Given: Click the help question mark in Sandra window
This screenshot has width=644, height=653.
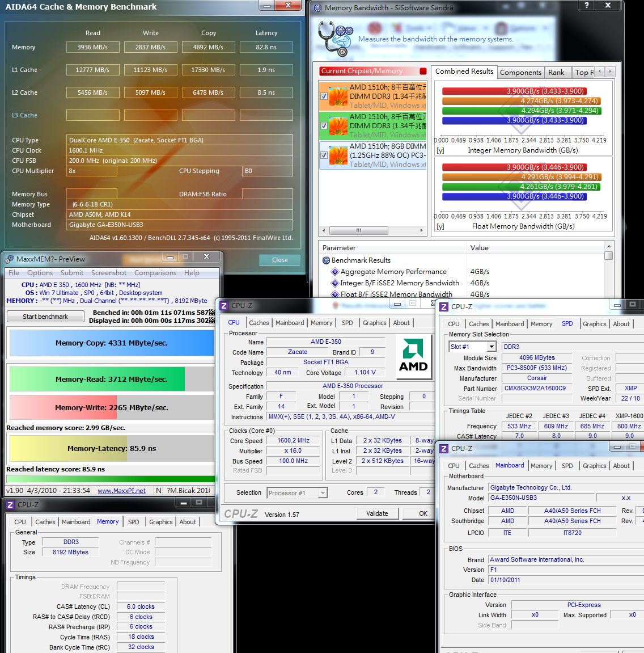Looking at the screenshot, I should tap(587, 5).
